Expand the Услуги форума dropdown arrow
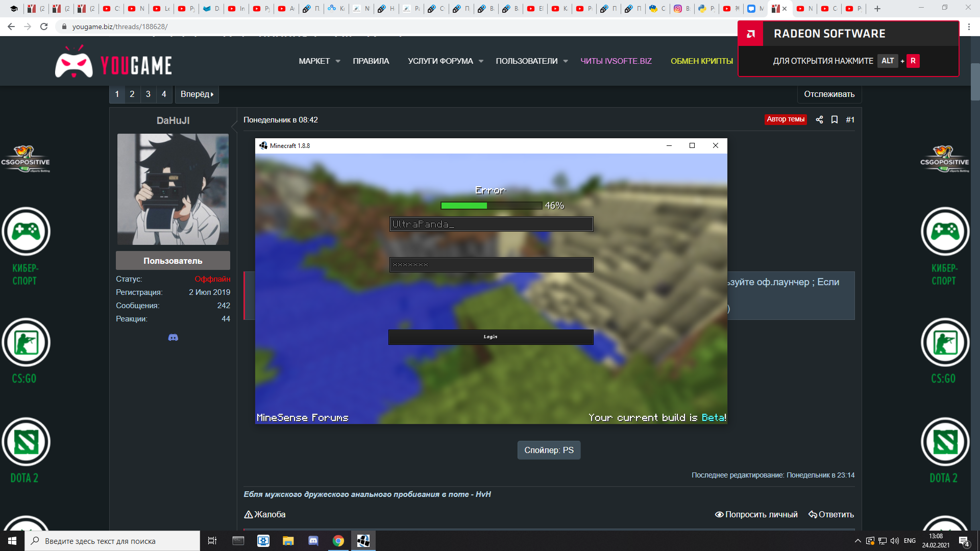 [x=481, y=61]
